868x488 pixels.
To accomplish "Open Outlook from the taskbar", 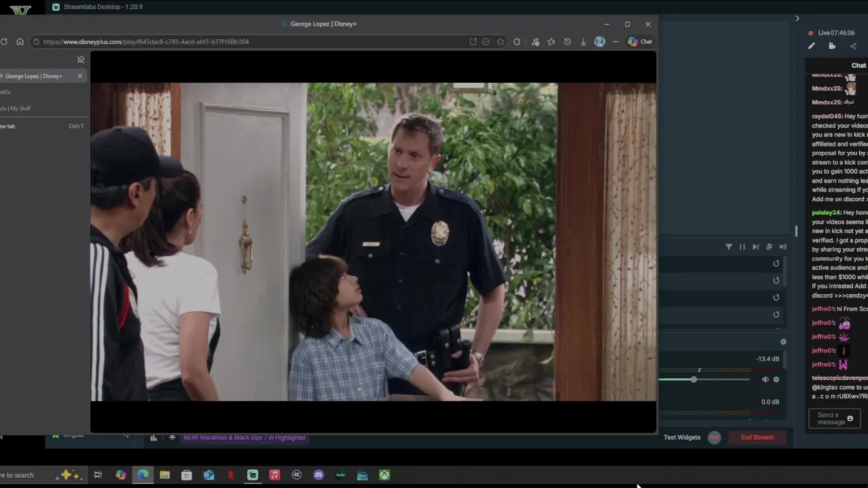I will click(209, 475).
